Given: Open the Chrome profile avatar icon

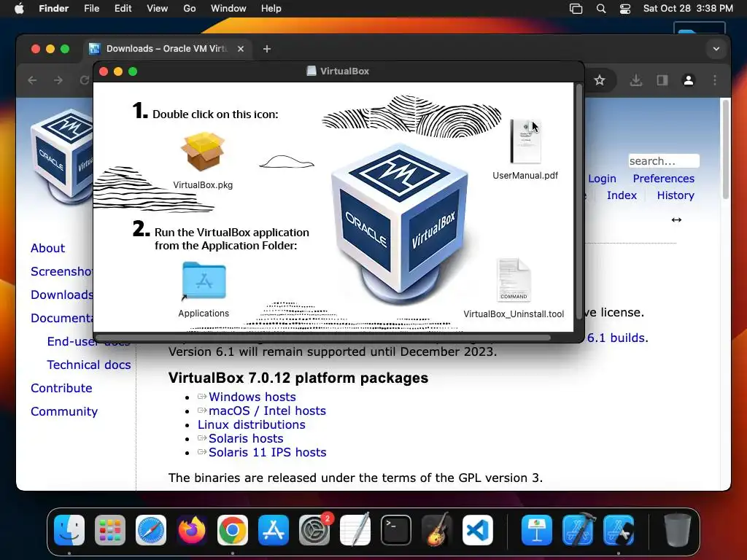Looking at the screenshot, I should pyautogui.click(x=689, y=80).
